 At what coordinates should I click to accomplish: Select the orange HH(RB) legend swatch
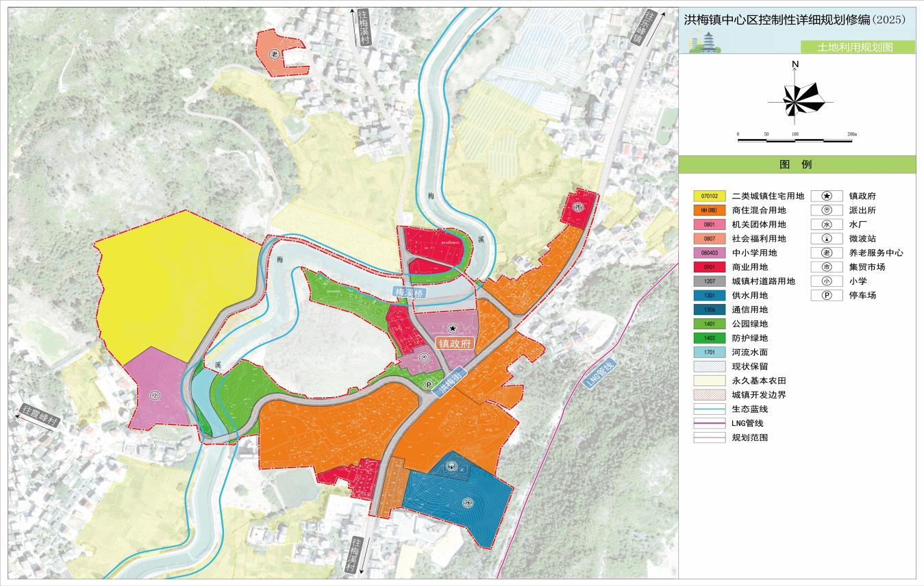pos(709,210)
